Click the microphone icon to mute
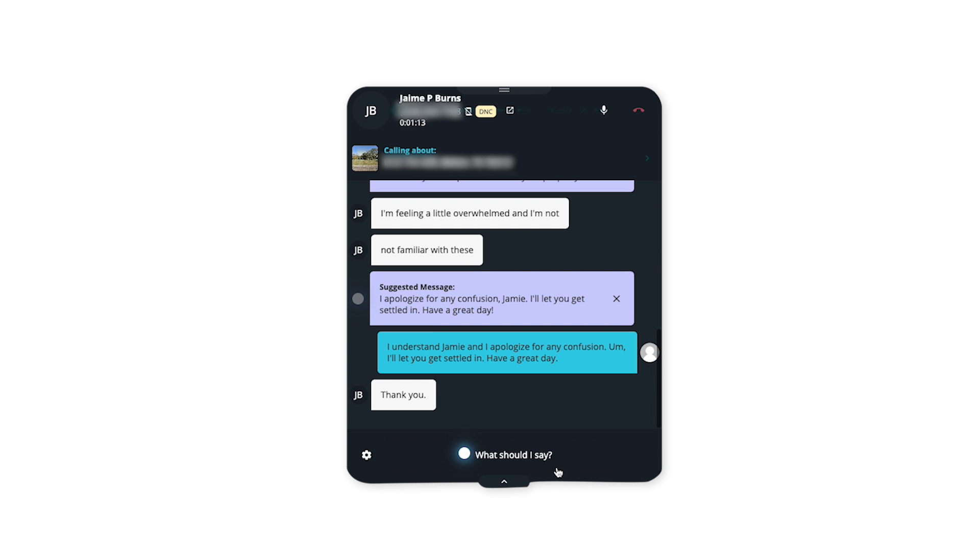The width and height of the screenshot is (980, 551). click(603, 110)
